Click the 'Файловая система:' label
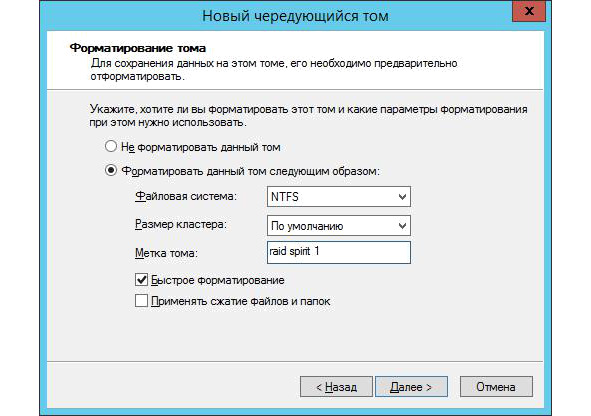 [x=186, y=196]
